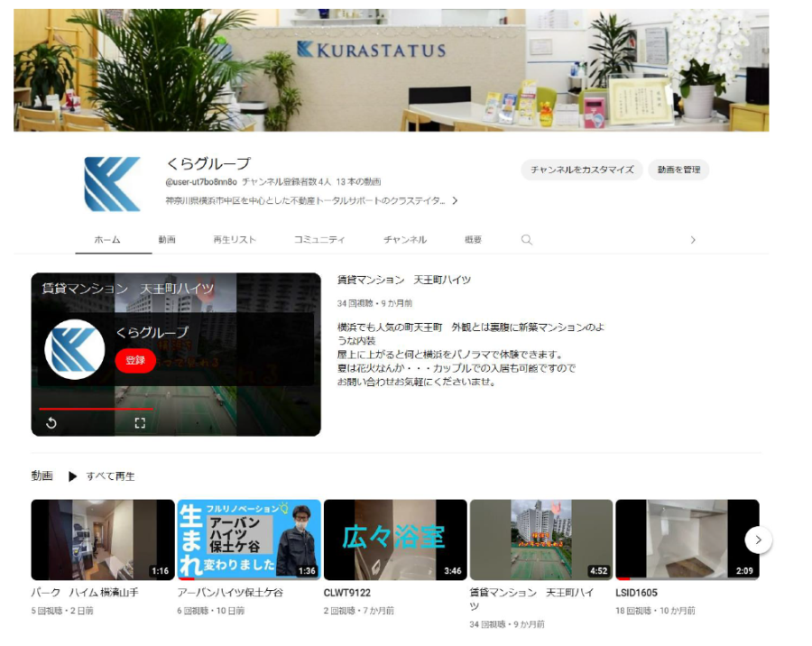Click the round channel logo inside video overlay

tap(75, 350)
